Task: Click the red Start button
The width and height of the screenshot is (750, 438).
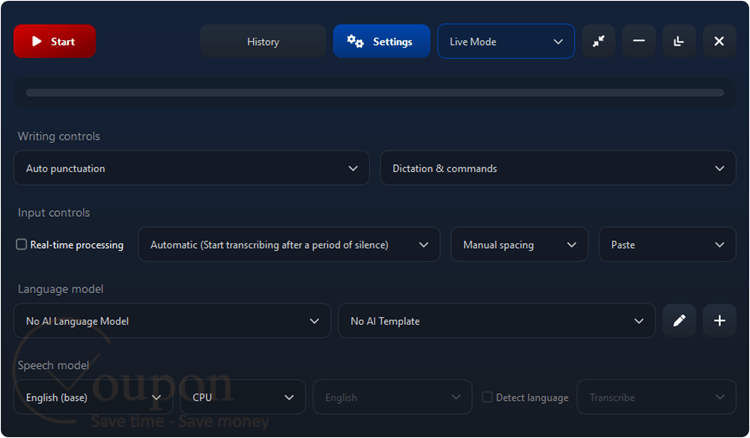Action: pos(55,42)
